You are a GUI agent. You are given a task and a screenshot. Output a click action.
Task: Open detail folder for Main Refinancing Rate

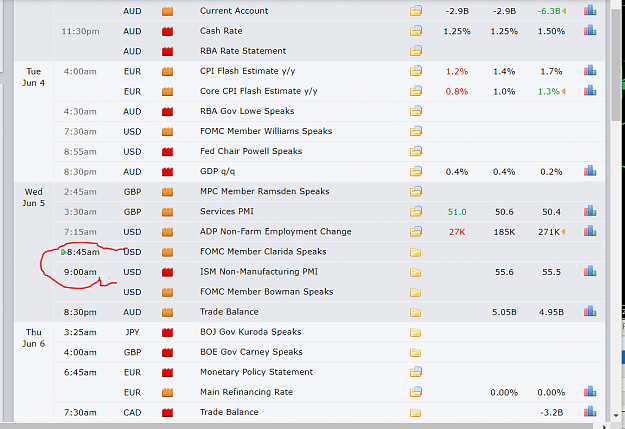coord(416,392)
